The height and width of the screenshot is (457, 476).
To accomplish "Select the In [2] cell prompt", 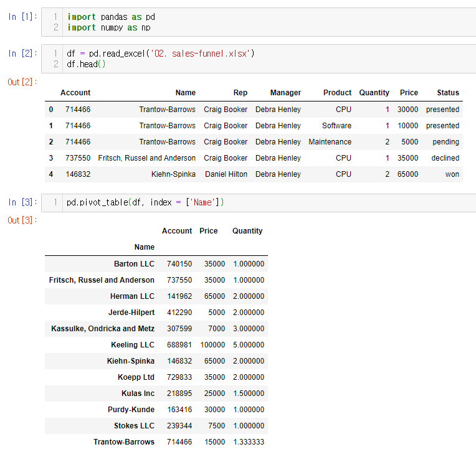I will pyautogui.click(x=22, y=54).
